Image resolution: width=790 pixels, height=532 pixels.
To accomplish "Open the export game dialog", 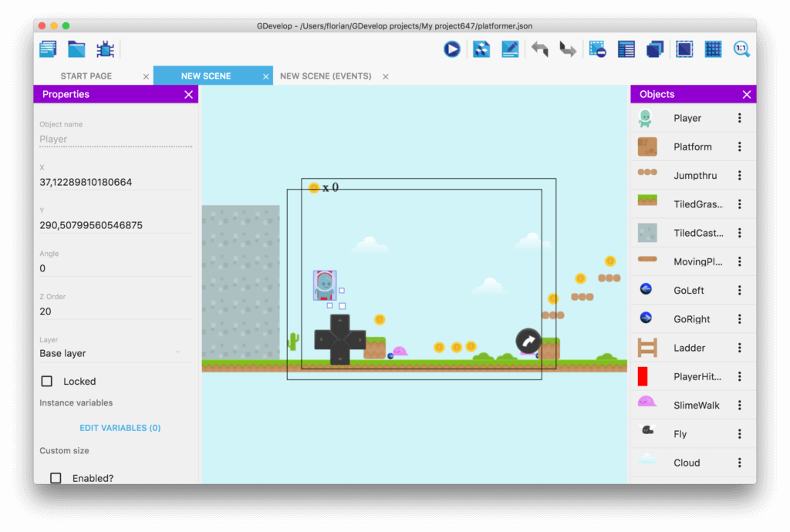I will pyautogui.click(x=480, y=48).
